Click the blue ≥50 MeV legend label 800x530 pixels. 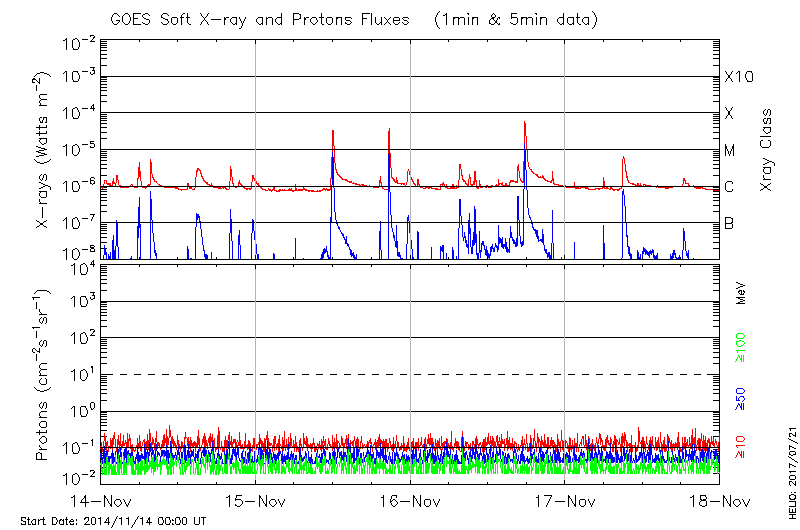[x=741, y=398]
